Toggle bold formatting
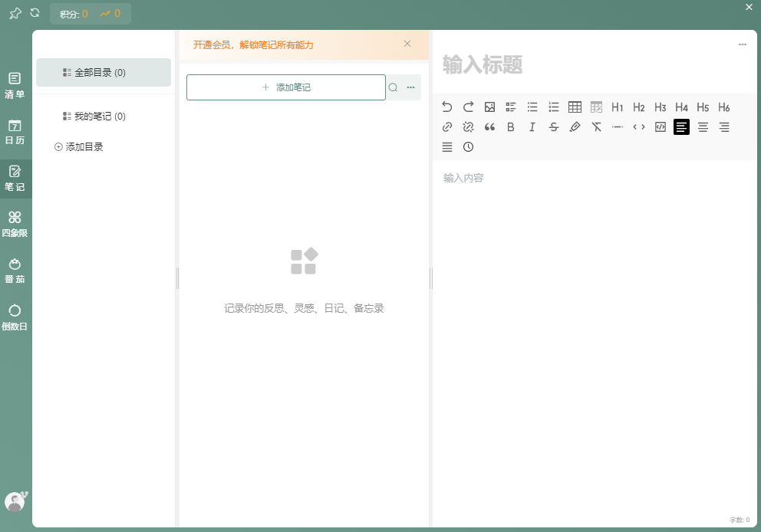Viewport: 761px width, 532px height. point(511,127)
